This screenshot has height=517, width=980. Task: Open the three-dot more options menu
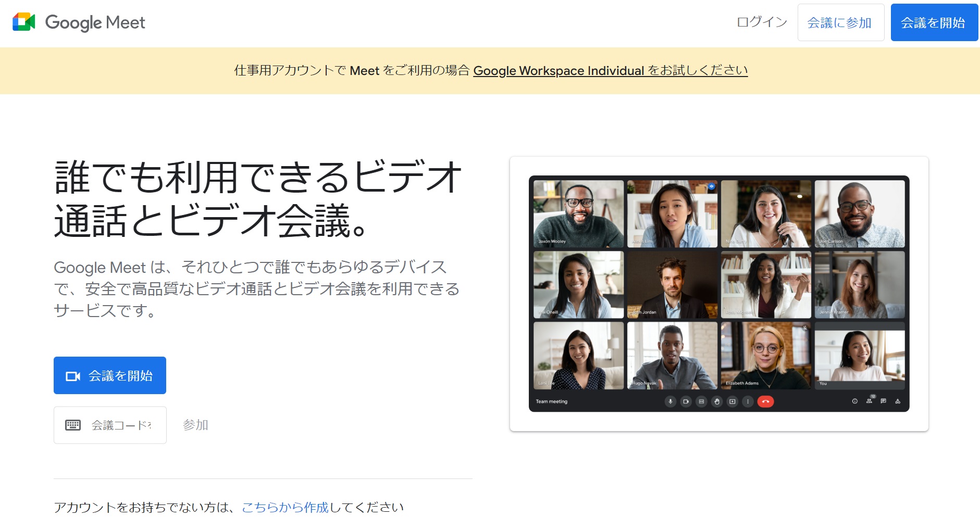point(748,401)
